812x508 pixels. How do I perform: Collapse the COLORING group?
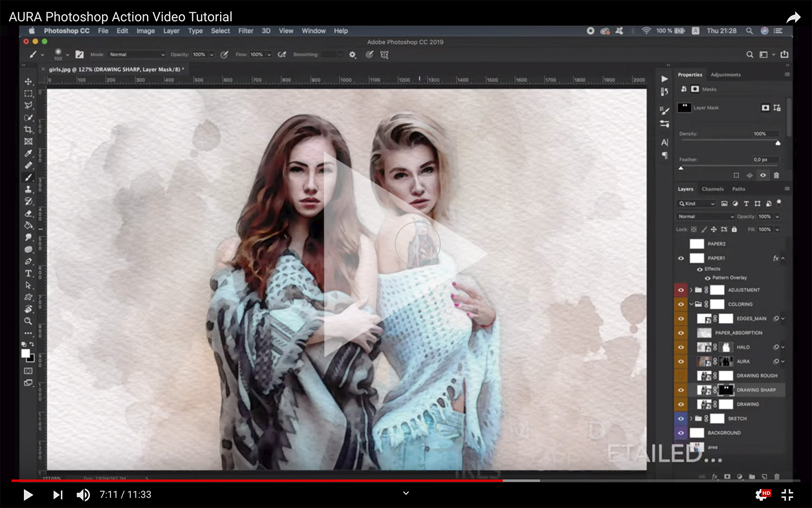[691, 304]
